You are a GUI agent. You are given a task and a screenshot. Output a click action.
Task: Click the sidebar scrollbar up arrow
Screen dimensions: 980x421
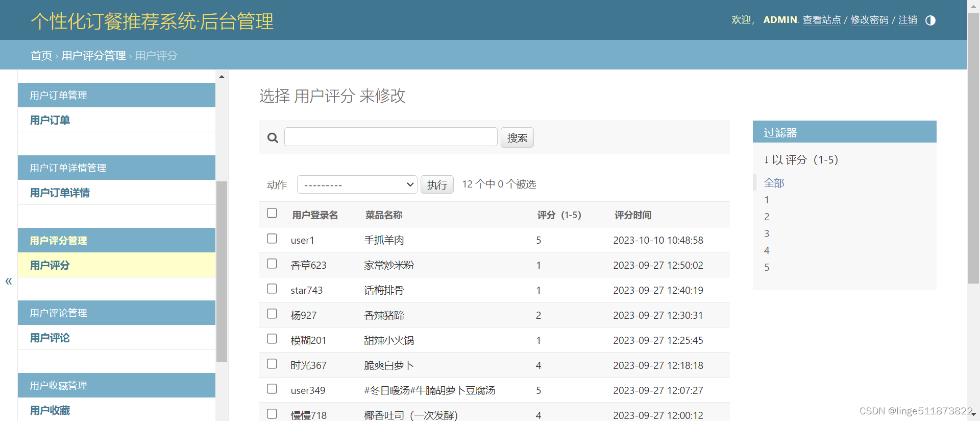coord(222,77)
